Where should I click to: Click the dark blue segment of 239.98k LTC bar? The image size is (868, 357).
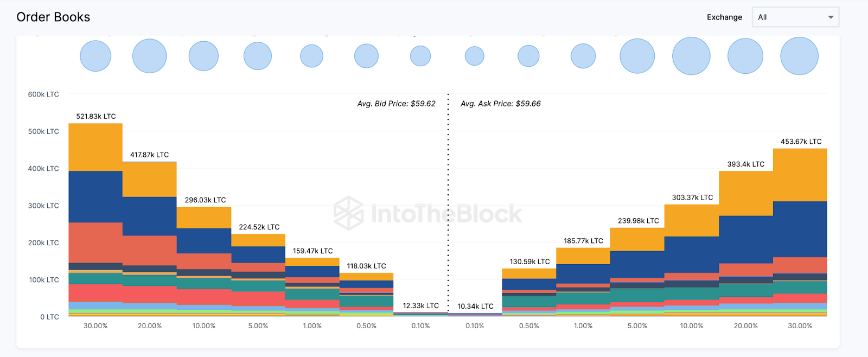coord(637,264)
